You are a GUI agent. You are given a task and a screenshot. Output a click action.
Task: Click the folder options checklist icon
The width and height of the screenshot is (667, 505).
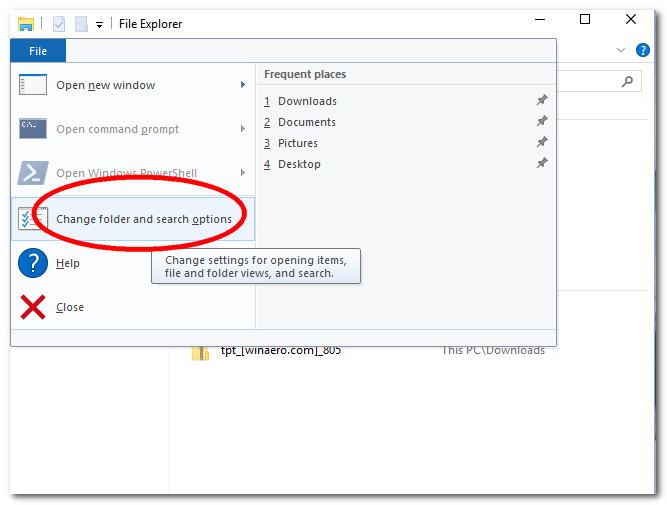point(33,218)
